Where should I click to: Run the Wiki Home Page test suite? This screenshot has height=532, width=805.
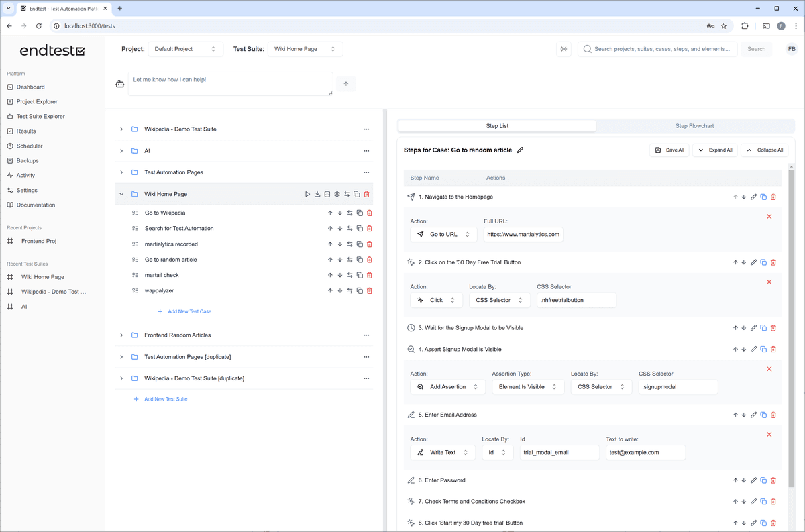[307, 195]
